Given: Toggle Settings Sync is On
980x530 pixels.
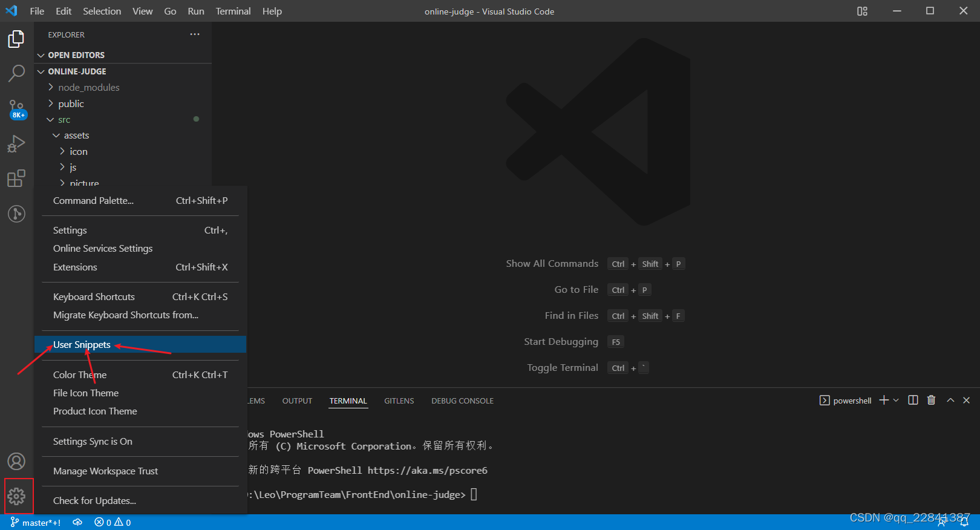Looking at the screenshot, I should click(x=93, y=442).
